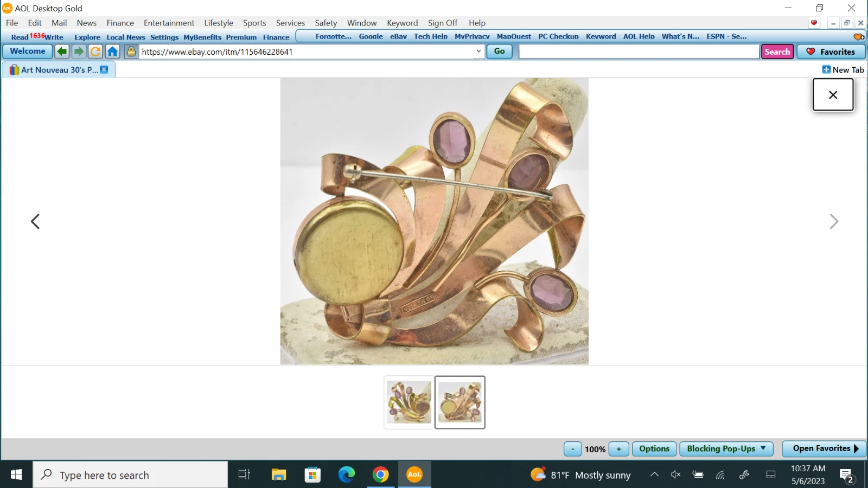Open Task View on the taskbar
The height and width of the screenshot is (488, 868).
pos(244,475)
